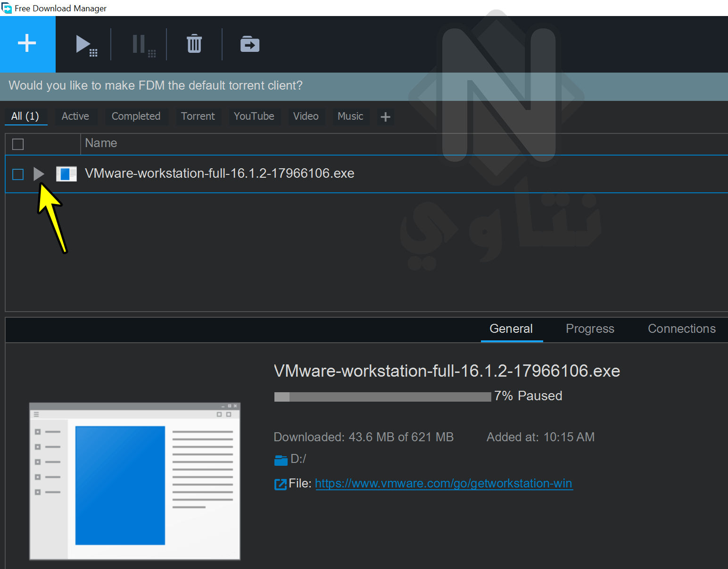Switch to Video filter tab
This screenshot has width=728, height=569.
coord(306,116)
